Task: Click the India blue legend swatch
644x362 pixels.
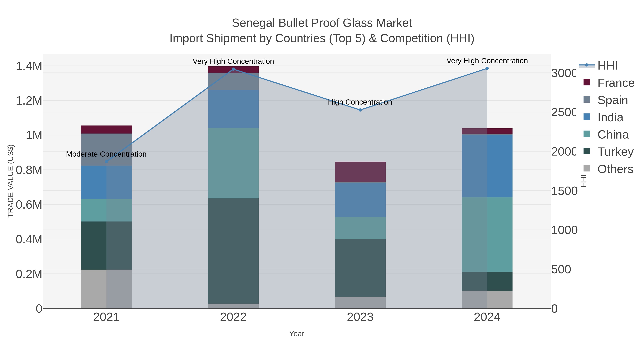Action: click(587, 117)
